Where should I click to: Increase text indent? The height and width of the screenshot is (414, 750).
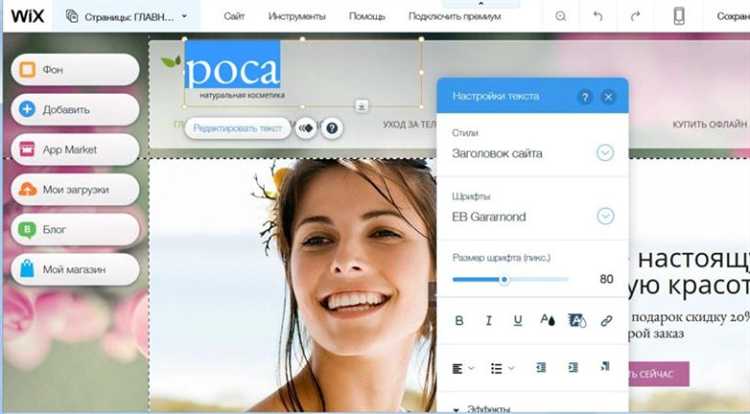click(573, 367)
